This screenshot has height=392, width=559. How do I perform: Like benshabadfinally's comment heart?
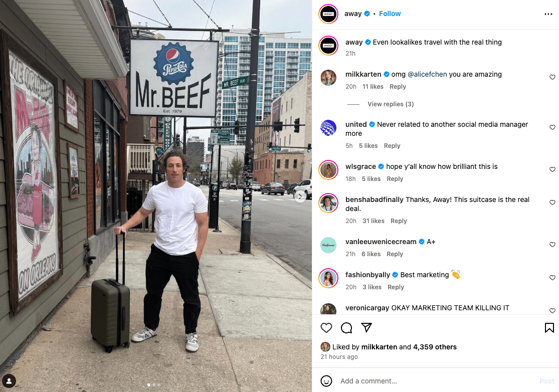(552, 203)
